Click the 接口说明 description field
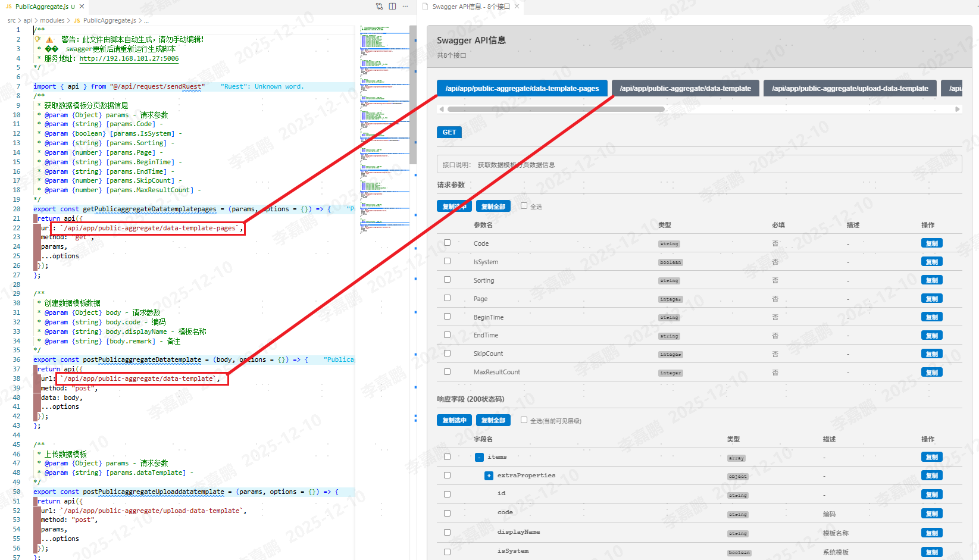 pos(699,165)
